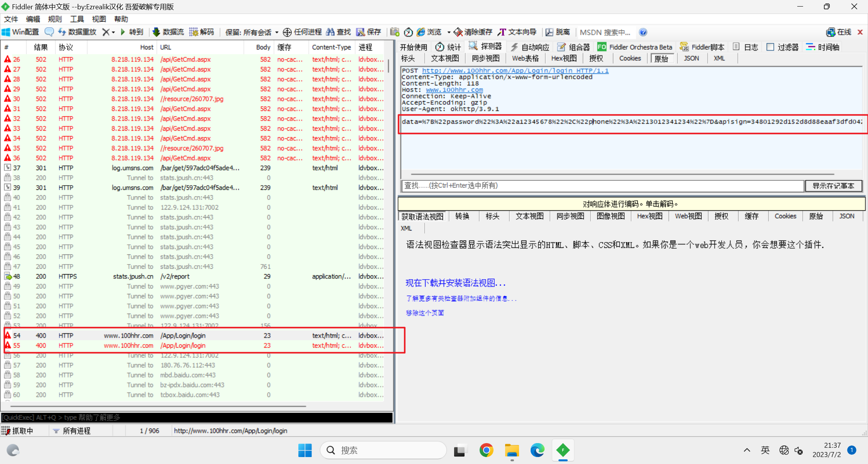868x464 pixels.
Task: Toggle the 所有进程 process filter
Action: click(76, 430)
